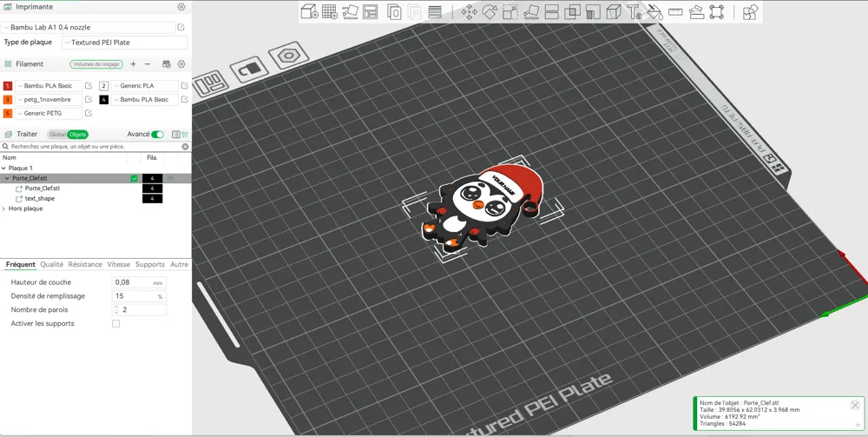Open the Textured PEI Plate type dropdown
868x437 pixels.
point(124,42)
